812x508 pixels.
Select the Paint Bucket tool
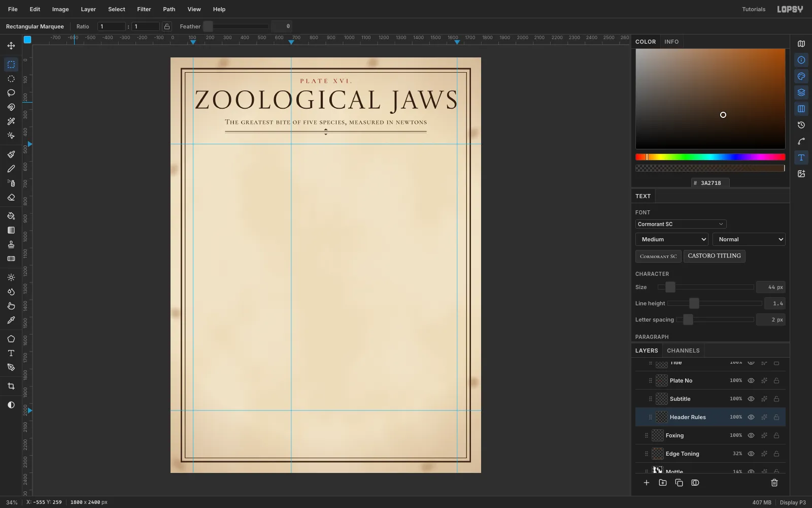(11, 216)
